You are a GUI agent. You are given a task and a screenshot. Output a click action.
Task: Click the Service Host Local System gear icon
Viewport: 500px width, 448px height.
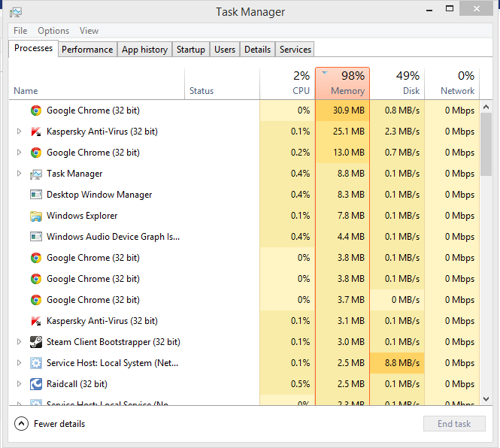tap(36, 363)
